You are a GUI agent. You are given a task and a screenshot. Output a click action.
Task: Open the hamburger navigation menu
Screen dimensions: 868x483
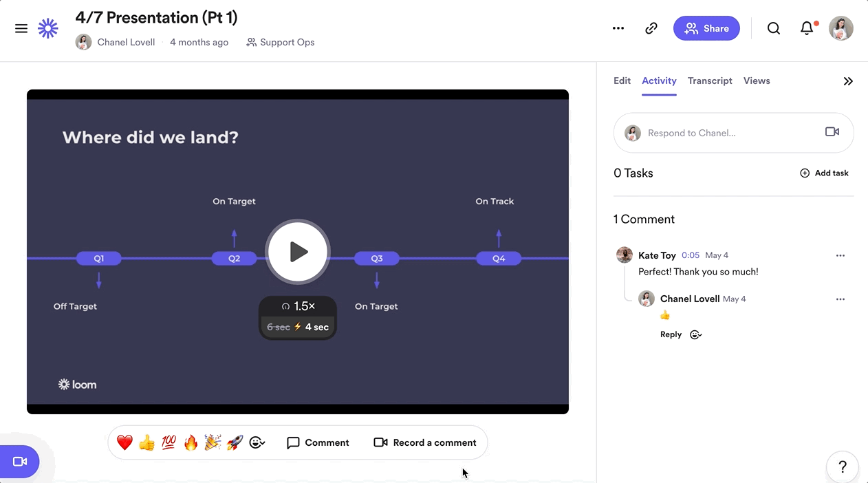point(21,28)
